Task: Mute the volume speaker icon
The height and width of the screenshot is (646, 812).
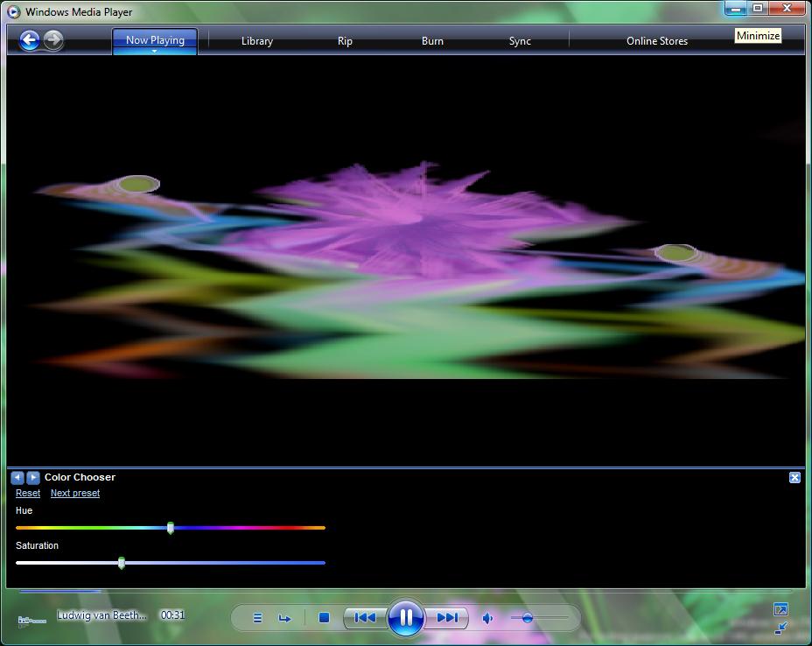Action: [487, 618]
